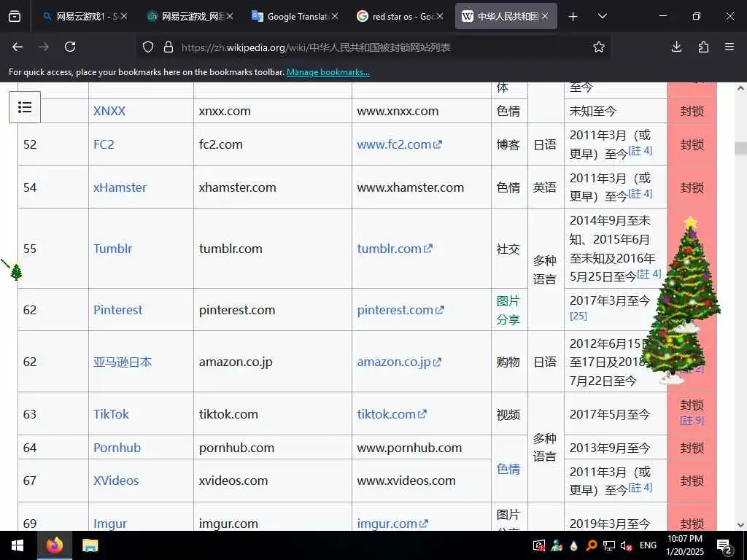Open muted volume tray icon
This screenshot has height=560, width=747.
click(x=626, y=545)
